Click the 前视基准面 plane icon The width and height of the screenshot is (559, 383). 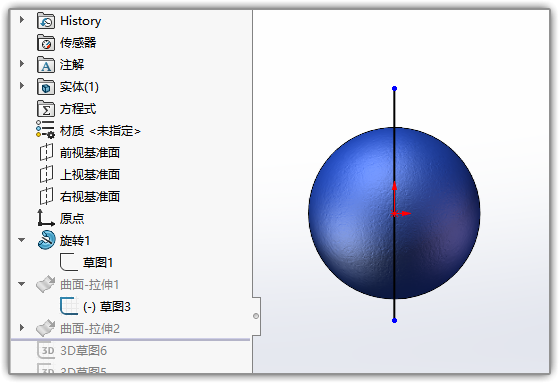tap(46, 153)
